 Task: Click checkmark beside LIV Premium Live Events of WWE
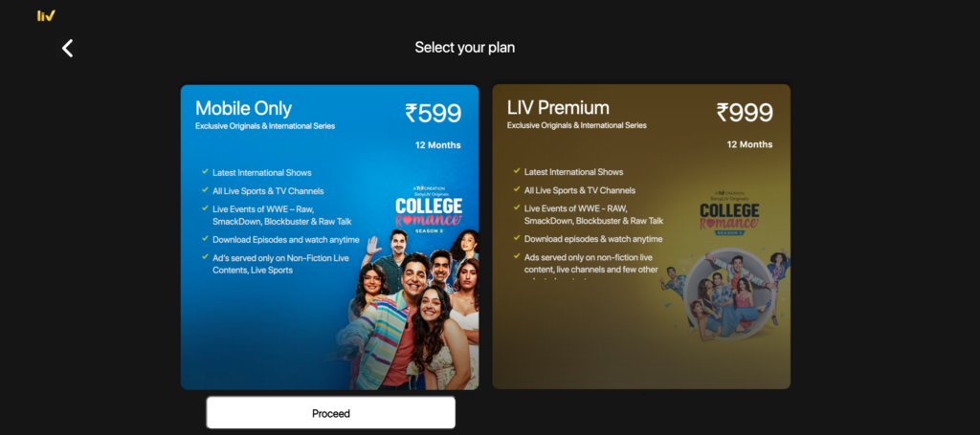pos(517,207)
